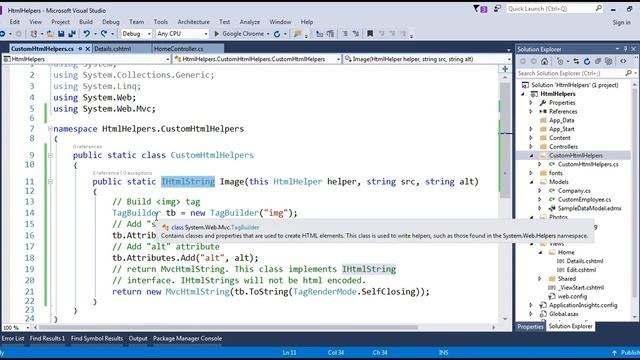Image resolution: width=640 pixels, height=360 pixels.
Task: Click the split editor plus icon
Action: [x=505, y=69]
